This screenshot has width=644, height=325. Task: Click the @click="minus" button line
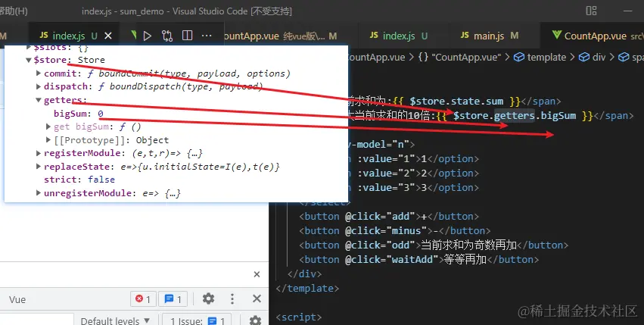[x=395, y=231]
